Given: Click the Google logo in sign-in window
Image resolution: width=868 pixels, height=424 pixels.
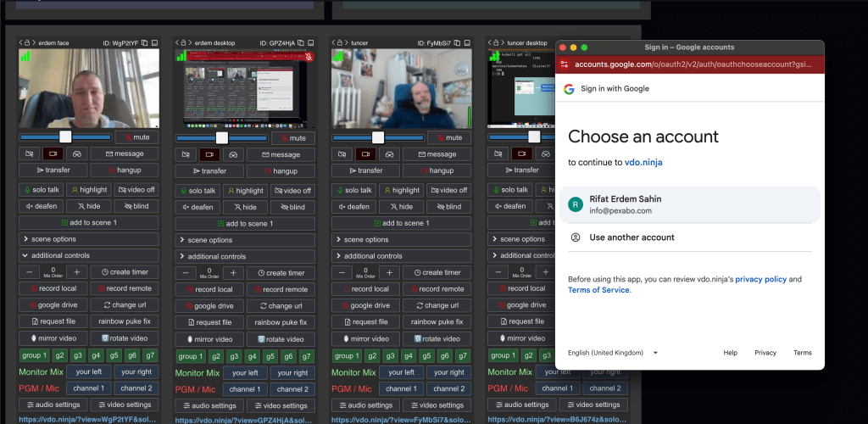Looking at the screenshot, I should pos(569,88).
